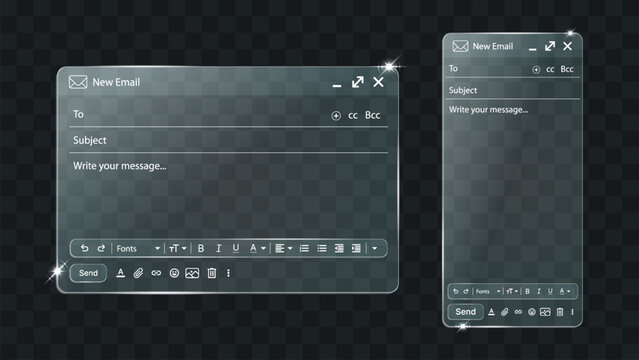Click cc in the narrow email window
The image size is (639, 360).
(550, 69)
